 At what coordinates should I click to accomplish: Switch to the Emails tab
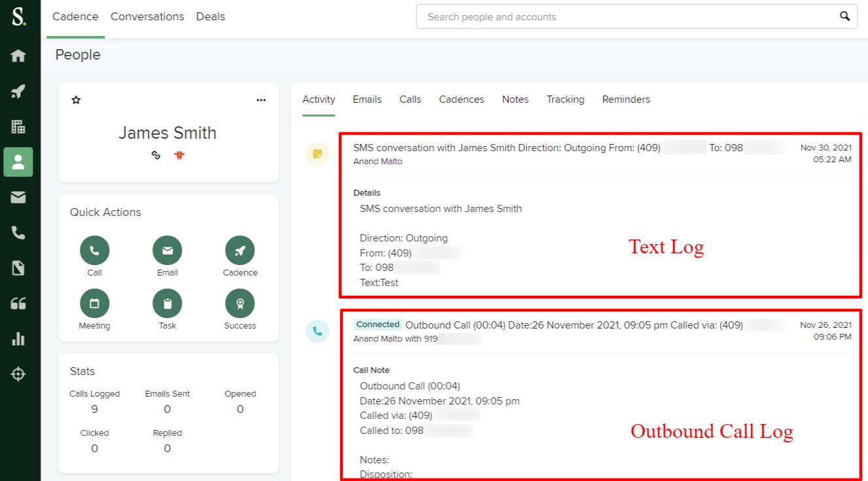[x=367, y=99]
